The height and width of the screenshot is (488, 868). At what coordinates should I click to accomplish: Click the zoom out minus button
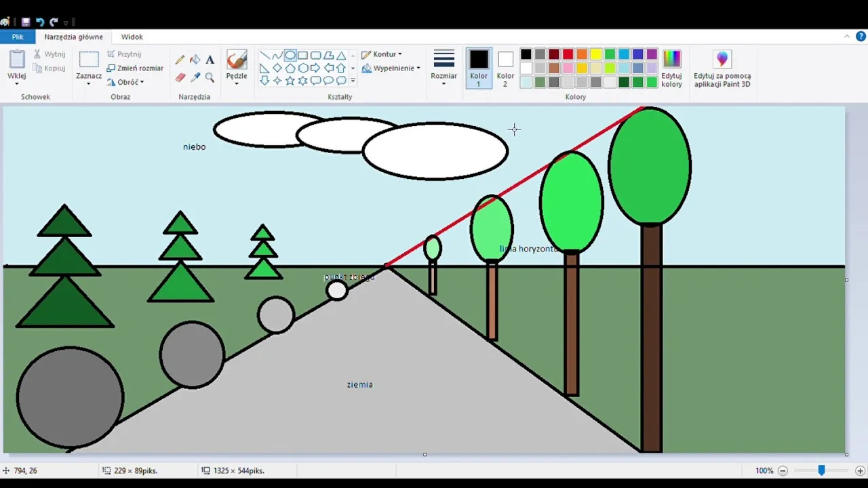point(783,470)
